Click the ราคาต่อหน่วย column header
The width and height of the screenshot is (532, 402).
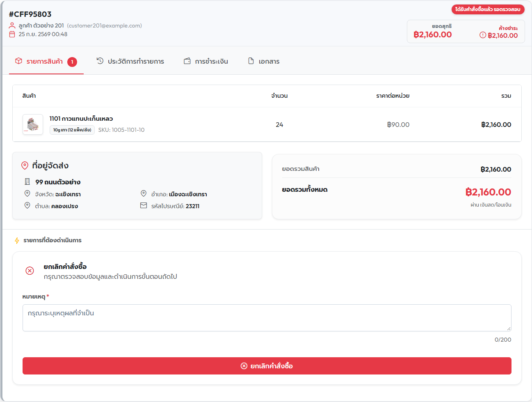[393, 96]
